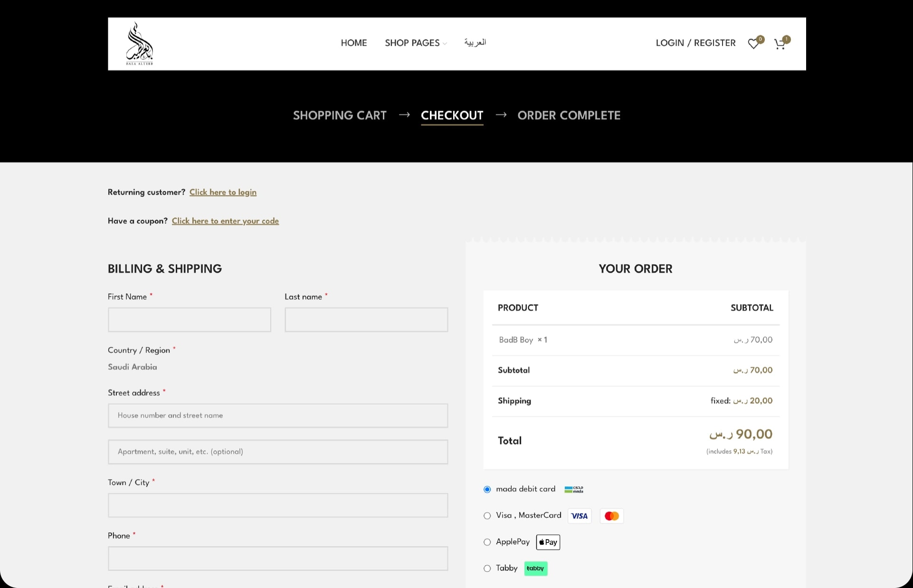Choose ApplePay payment method
The width and height of the screenshot is (913, 588).
487,542
